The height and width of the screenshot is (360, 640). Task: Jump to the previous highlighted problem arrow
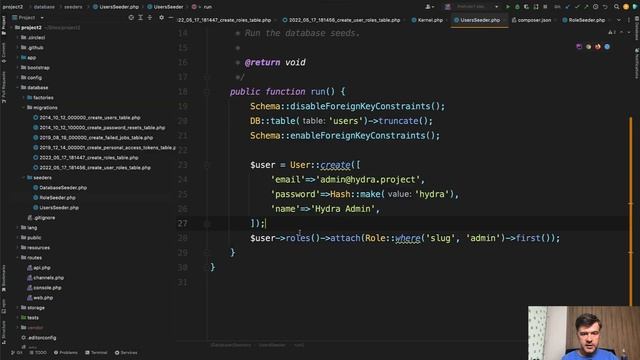pyautogui.click(x=621, y=32)
